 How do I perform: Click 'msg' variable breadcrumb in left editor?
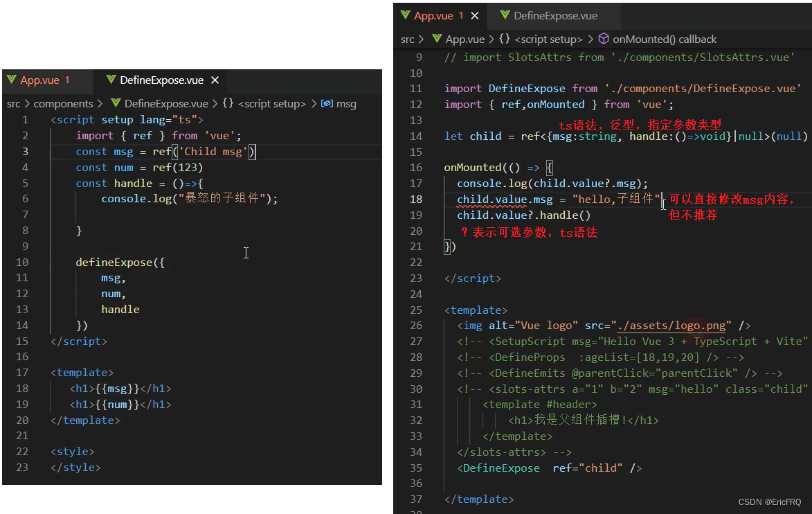(x=346, y=104)
